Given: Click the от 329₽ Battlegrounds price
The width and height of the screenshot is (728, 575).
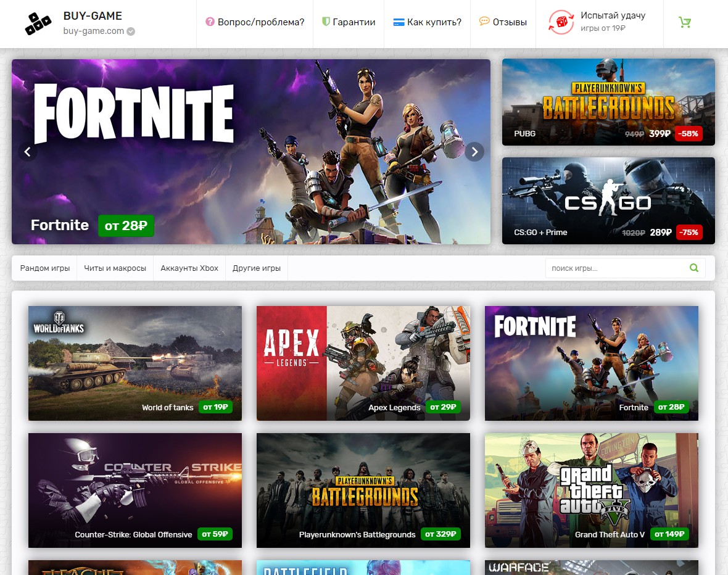Looking at the screenshot, I should (441, 534).
